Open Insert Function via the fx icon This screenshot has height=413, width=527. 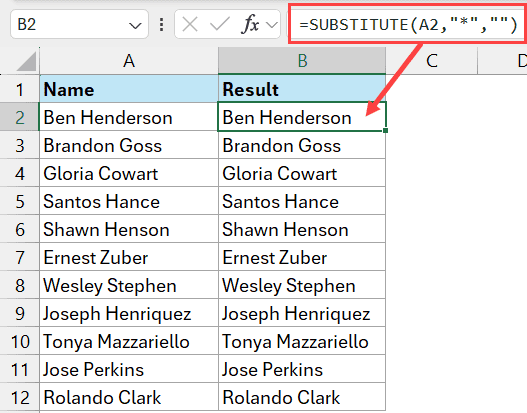point(250,25)
